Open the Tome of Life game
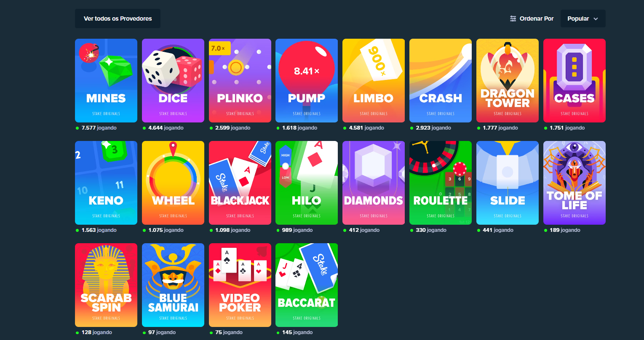Viewport: 644px width, 340px height. [575, 183]
